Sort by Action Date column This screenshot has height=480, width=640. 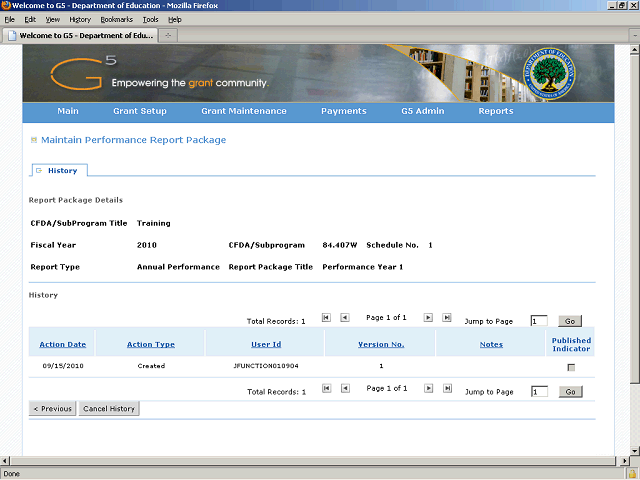pyautogui.click(x=63, y=344)
